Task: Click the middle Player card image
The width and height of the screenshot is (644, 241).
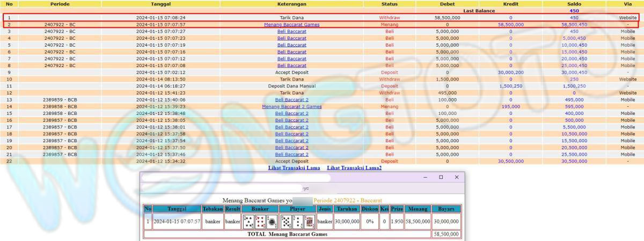Action: tap(298, 221)
